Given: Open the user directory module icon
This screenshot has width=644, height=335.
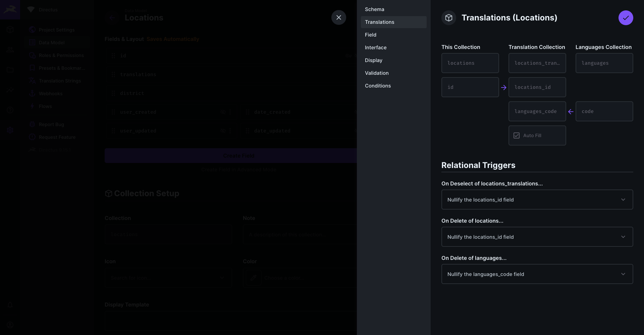Looking at the screenshot, I should 10,50.
